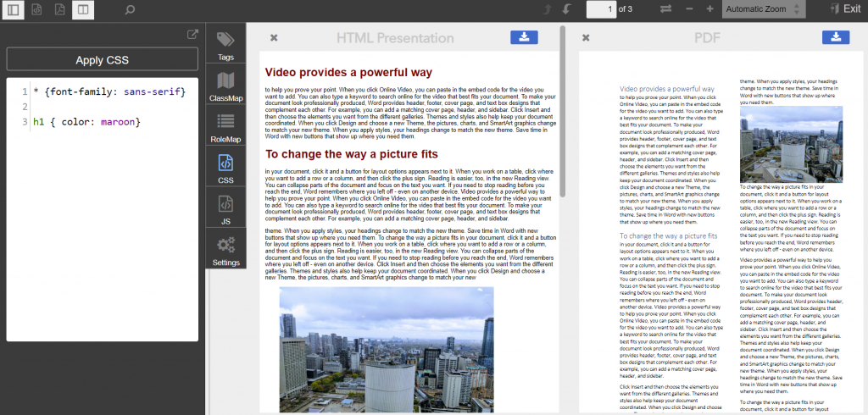868x415 pixels.
Task: Go to next page arrow
Action: click(x=566, y=9)
